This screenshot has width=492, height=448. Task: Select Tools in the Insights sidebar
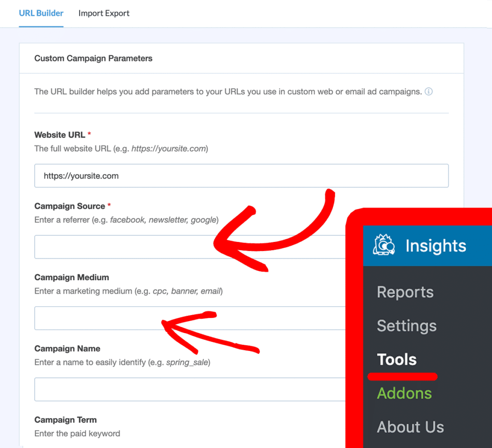(x=396, y=359)
